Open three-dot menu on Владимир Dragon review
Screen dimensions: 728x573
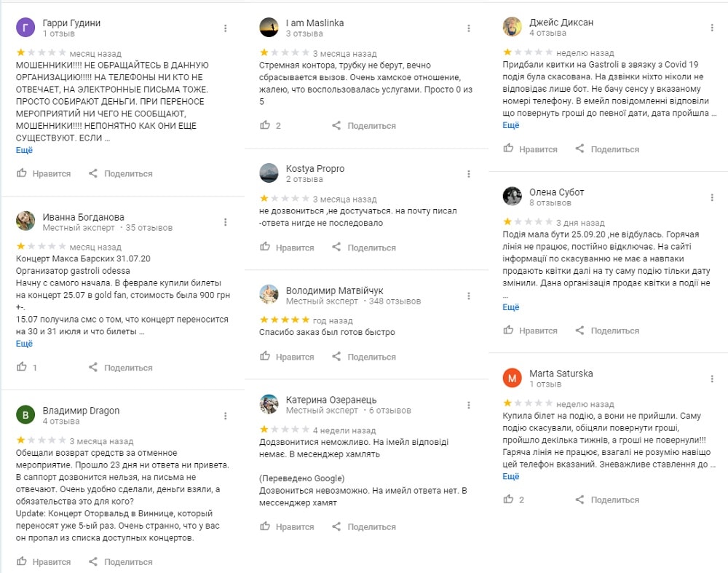click(226, 416)
